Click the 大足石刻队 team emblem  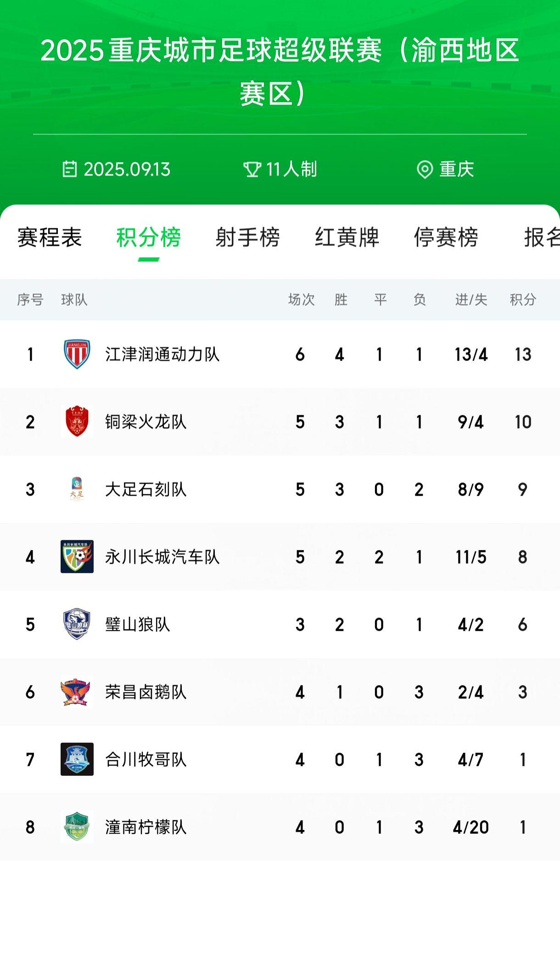coord(77,489)
